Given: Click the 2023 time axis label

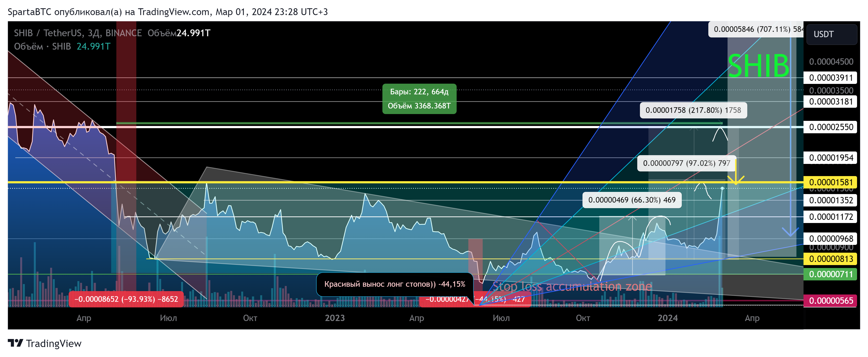Looking at the screenshot, I should (x=335, y=318).
